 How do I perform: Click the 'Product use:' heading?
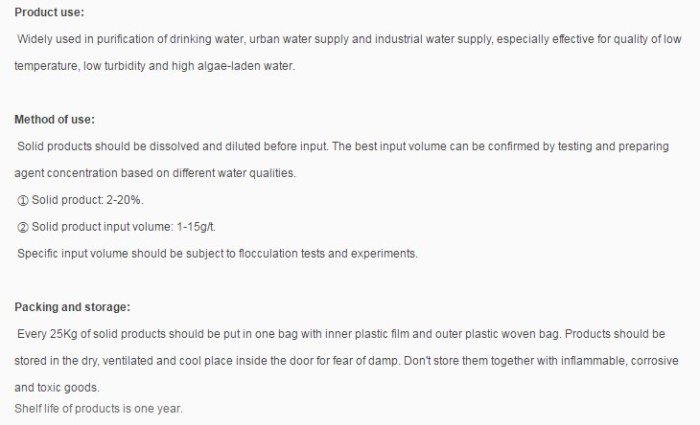coord(49,12)
